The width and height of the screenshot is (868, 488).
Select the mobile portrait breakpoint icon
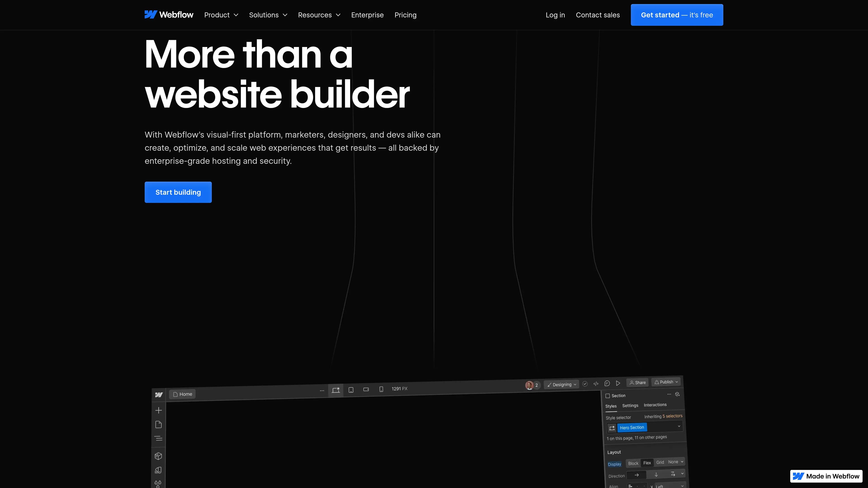381,389
